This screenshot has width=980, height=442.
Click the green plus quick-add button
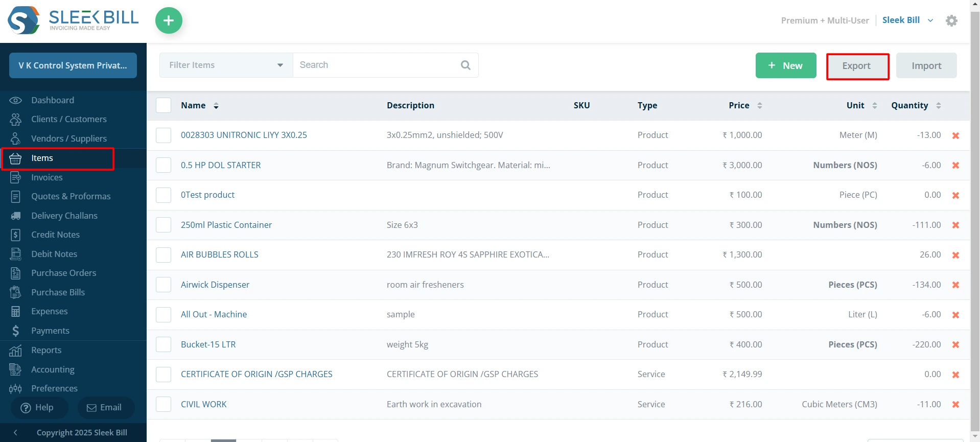(x=169, y=20)
